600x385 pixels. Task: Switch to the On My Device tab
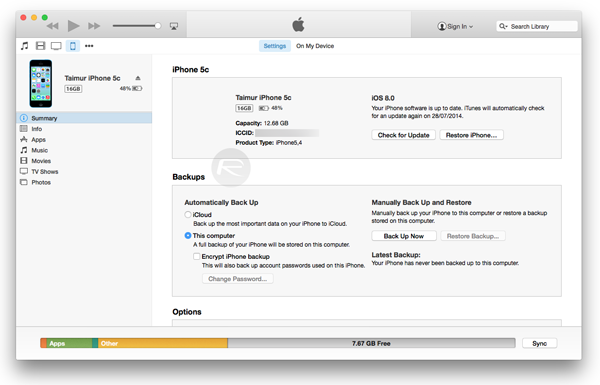click(x=315, y=46)
